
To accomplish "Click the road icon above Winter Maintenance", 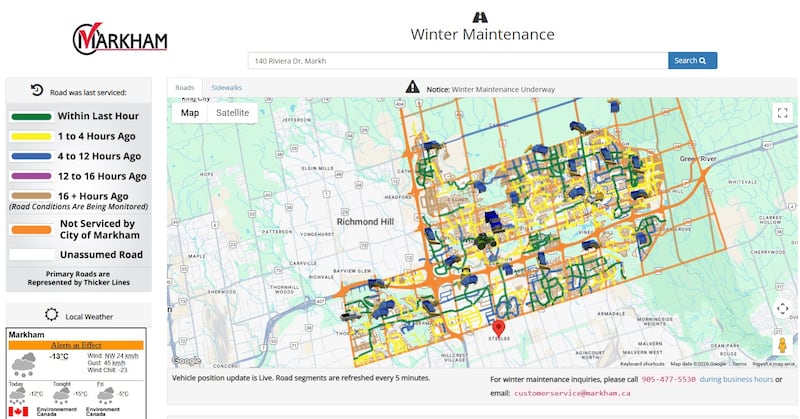I will [x=481, y=17].
